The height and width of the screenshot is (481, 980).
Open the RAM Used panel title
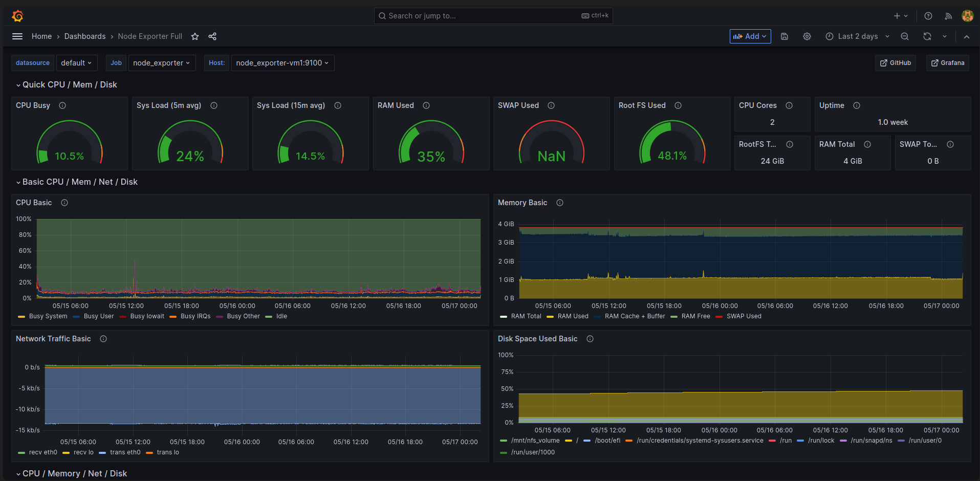(x=396, y=105)
